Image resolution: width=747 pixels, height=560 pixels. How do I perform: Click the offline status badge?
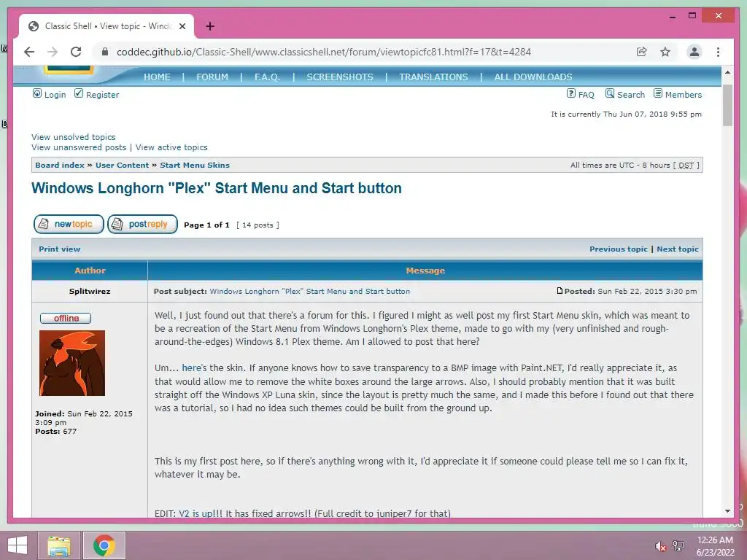tap(66, 318)
